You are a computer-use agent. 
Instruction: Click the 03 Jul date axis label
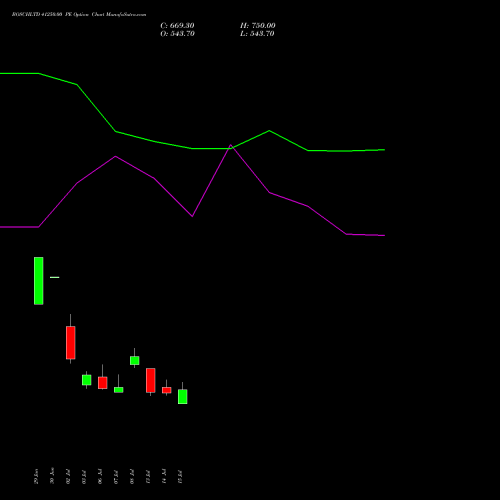84,477
